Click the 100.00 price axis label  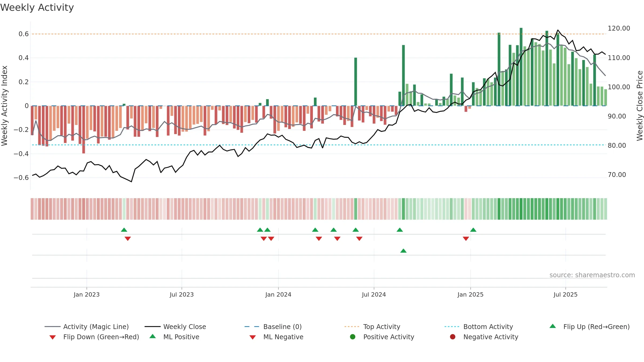point(619,87)
